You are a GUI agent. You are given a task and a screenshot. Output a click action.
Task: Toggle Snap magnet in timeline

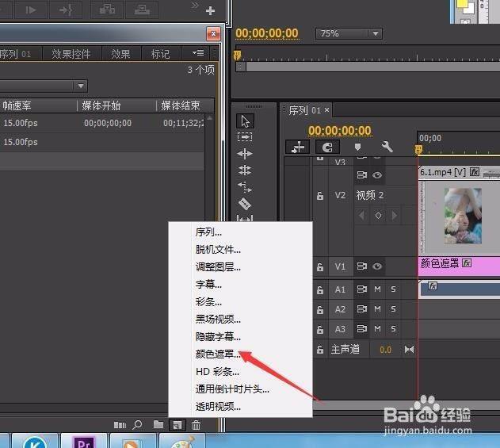point(327,147)
